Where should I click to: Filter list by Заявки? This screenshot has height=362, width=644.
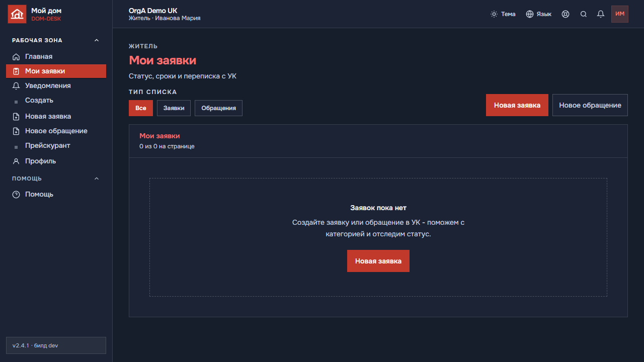point(174,108)
